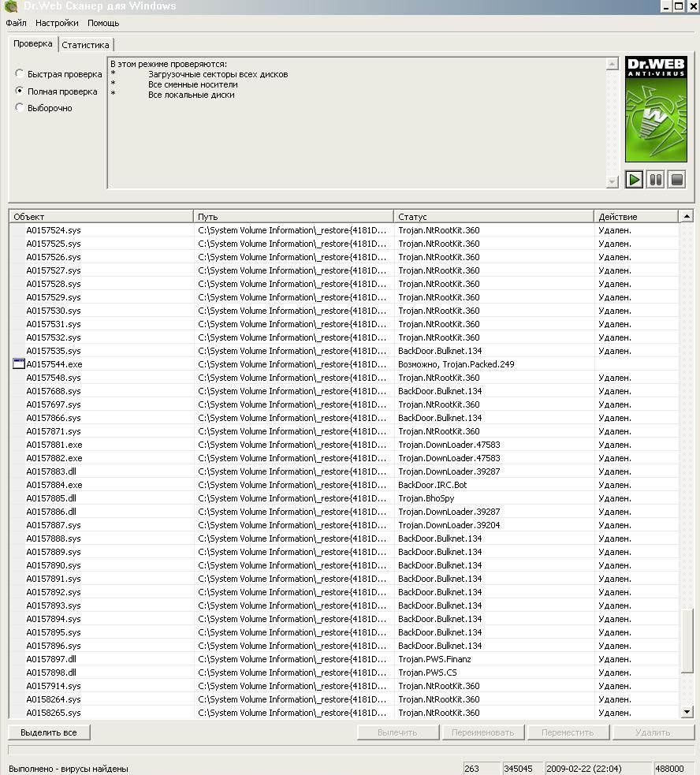This screenshot has height=775, width=700.
Task: Open the Файл menu
Action: click(x=16, y=24)
